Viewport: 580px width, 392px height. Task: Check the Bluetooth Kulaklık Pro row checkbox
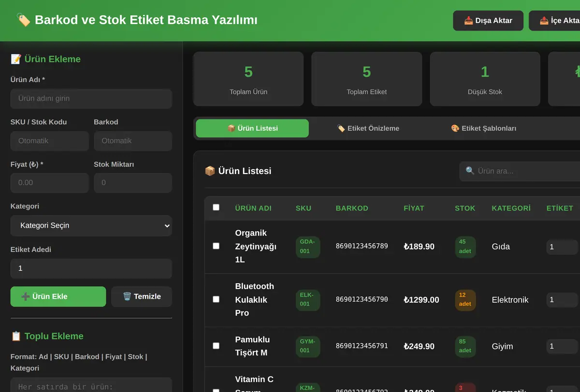216,299
